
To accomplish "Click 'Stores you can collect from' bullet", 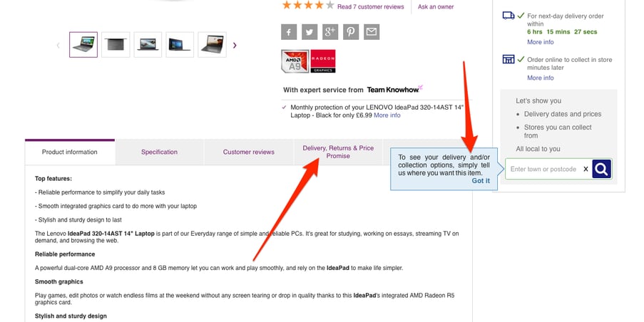I will click(x=558, y=131).
